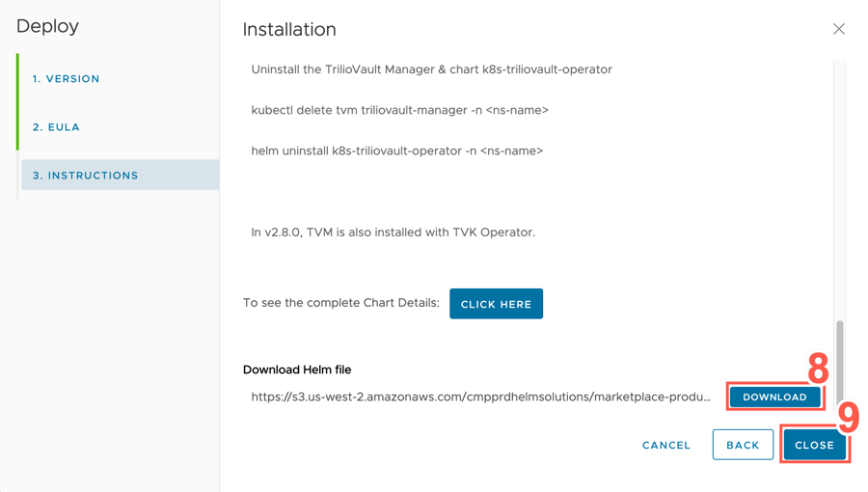Click the instructions scrollbar thumb

[840, 357]
